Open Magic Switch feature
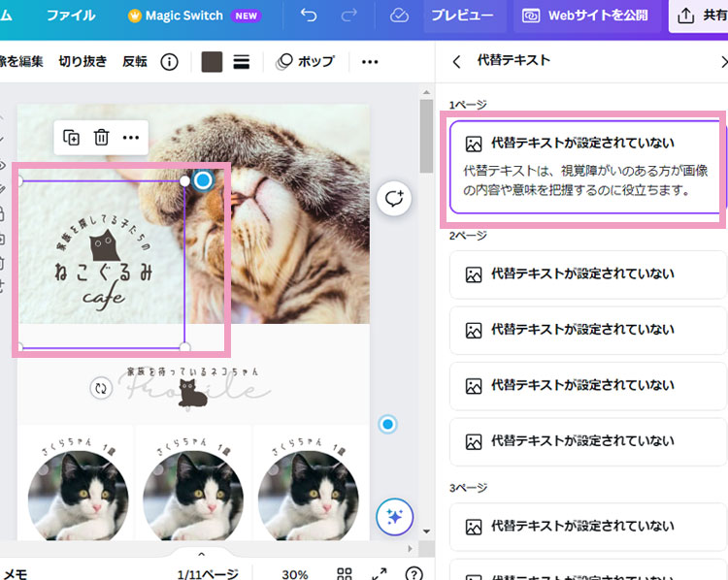The width and height of the screenshot is (728, 580). [x=193, y=16]
